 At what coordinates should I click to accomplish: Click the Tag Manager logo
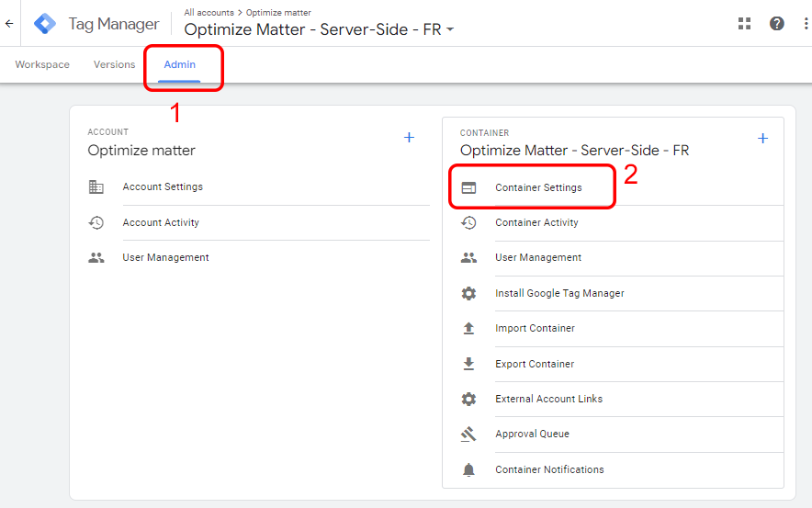(44, 23)
